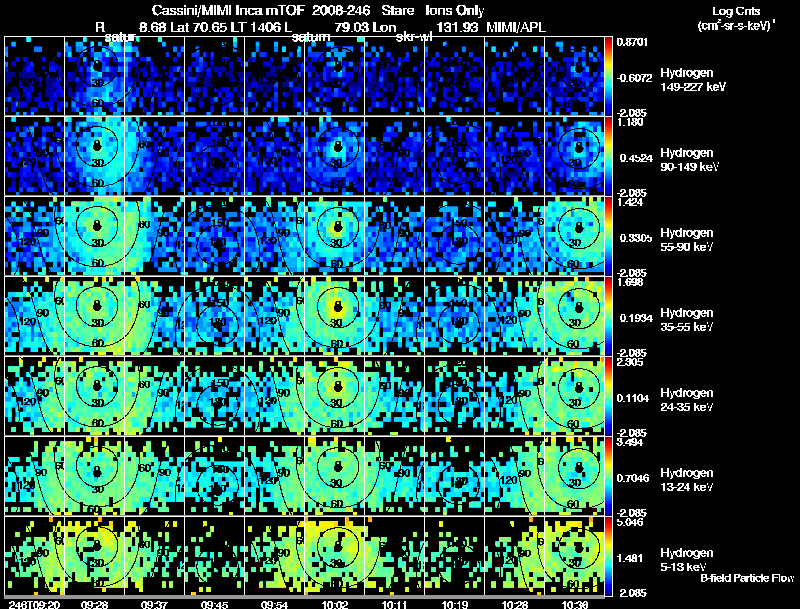Click the '10:36' time axis label
The width and height of the screenshot is (800, 609).
pos(575,604)
